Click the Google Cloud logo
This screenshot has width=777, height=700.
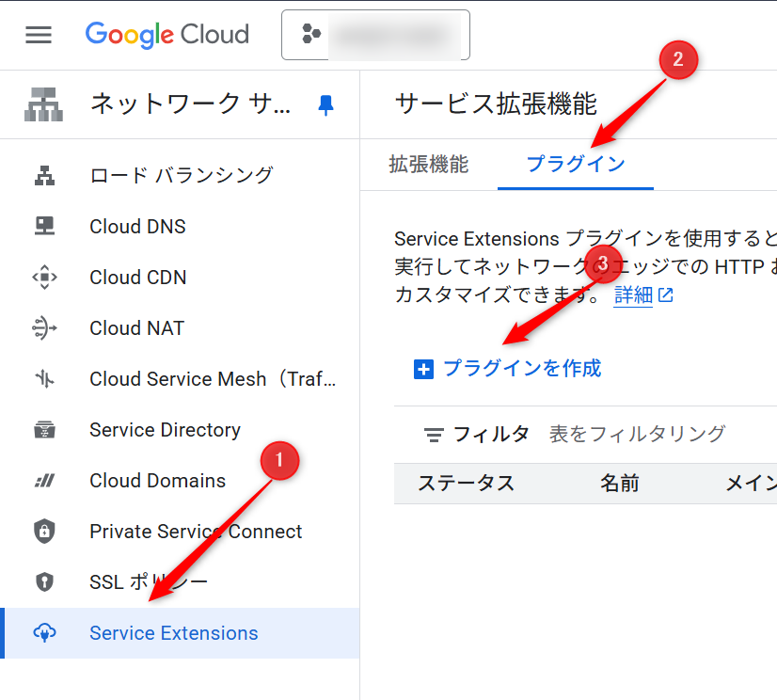(x=167, y=35)
